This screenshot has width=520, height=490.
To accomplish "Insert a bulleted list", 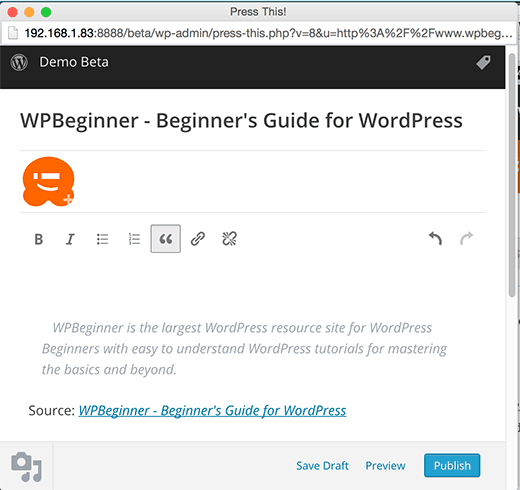I will [102, 239].
